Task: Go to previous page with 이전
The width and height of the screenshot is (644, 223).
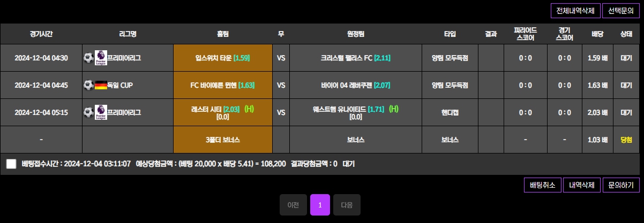Action: 293,205
